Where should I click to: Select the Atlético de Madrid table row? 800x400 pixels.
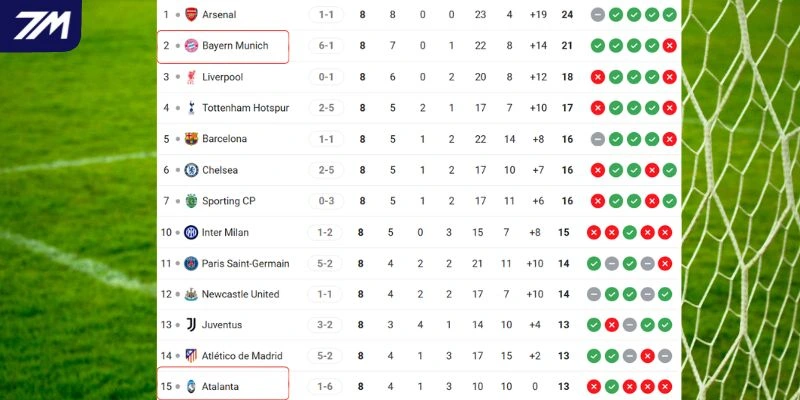(x=420, y=355)
